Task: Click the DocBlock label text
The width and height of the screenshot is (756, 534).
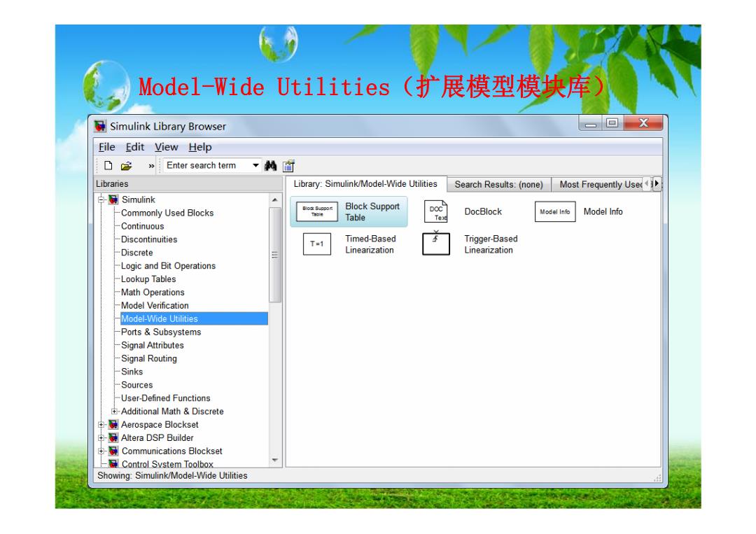Action: point(483,211)
